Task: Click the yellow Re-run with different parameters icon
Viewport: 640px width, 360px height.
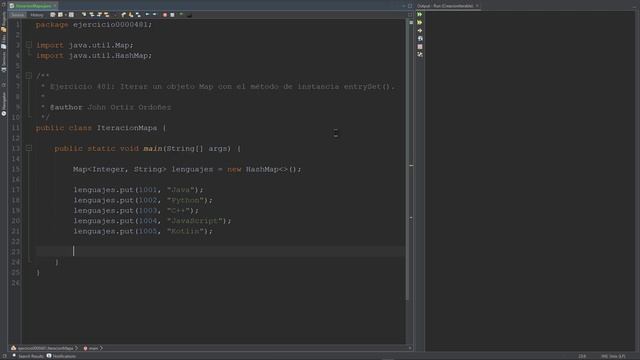Action: (420, 22)
